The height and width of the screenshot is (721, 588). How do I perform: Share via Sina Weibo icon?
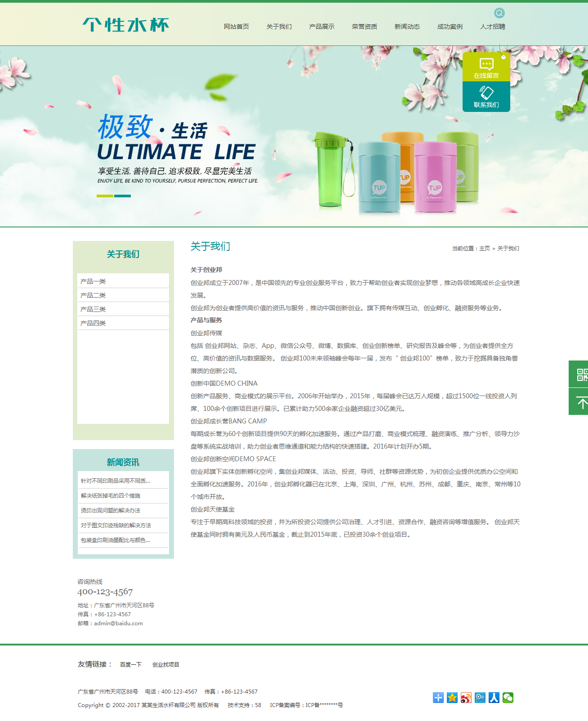[466, 698]
